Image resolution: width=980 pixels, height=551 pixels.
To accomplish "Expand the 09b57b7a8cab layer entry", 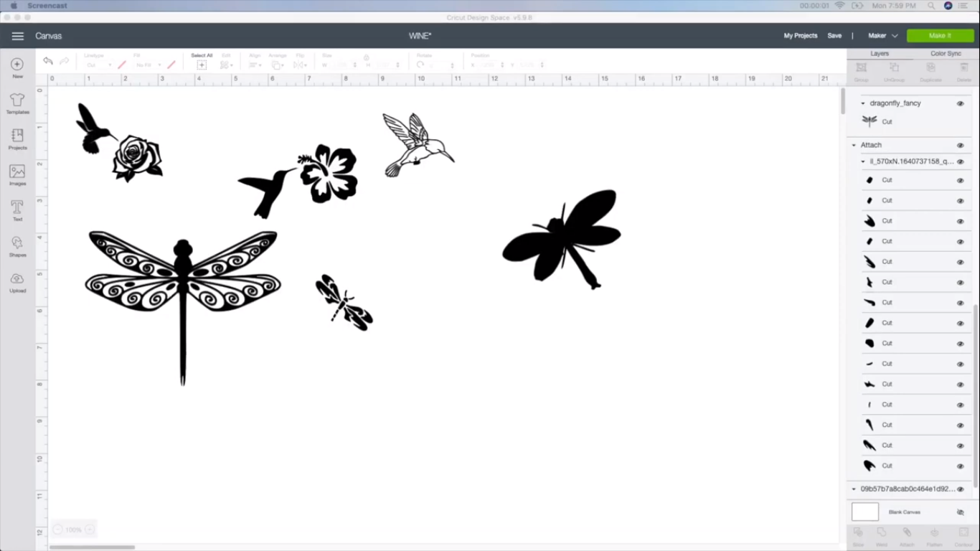I will point(854,489).
